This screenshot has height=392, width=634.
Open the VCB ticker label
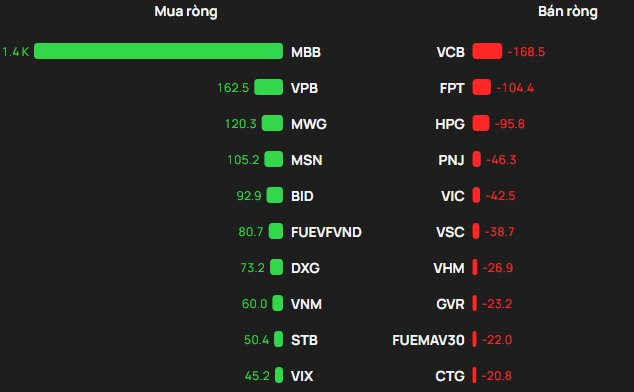[x=450, y=52]
